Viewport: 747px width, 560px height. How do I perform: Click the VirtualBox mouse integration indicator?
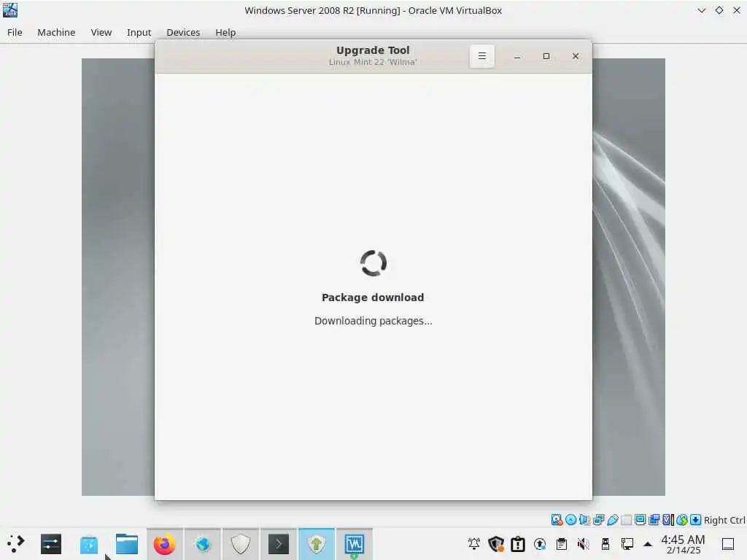click(682, 519)
